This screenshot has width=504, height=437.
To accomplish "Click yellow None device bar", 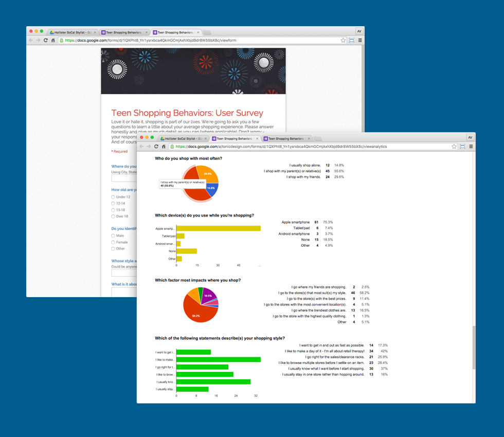I will coord(187,251).
